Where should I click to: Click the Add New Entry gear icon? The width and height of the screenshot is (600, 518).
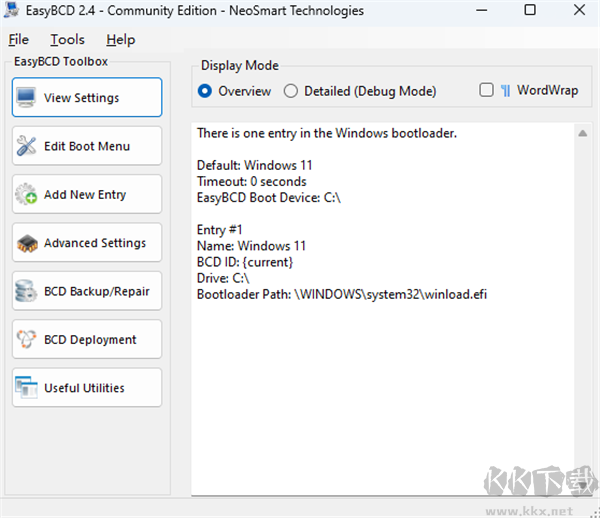pyautogui.click(x=27, y=195)
